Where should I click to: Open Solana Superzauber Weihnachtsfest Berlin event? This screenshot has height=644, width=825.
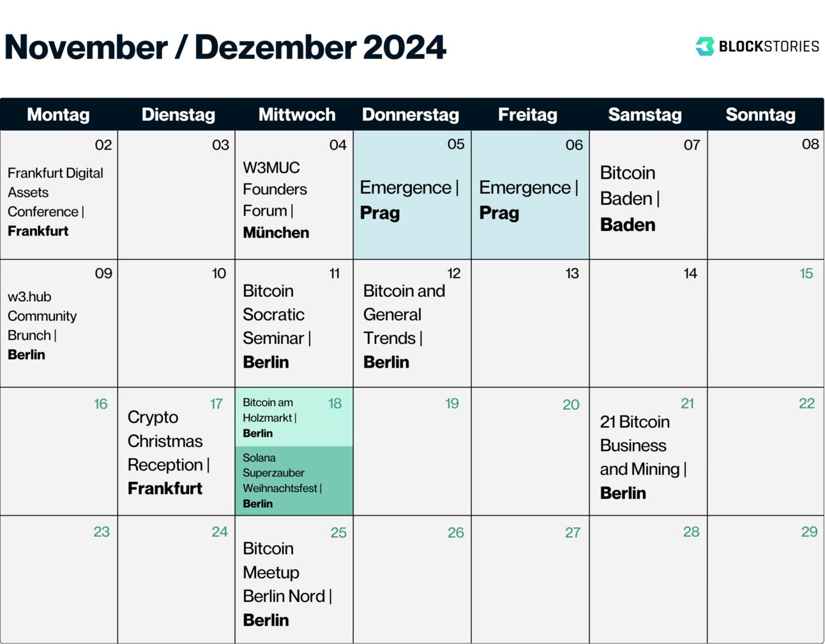[294, 481]
